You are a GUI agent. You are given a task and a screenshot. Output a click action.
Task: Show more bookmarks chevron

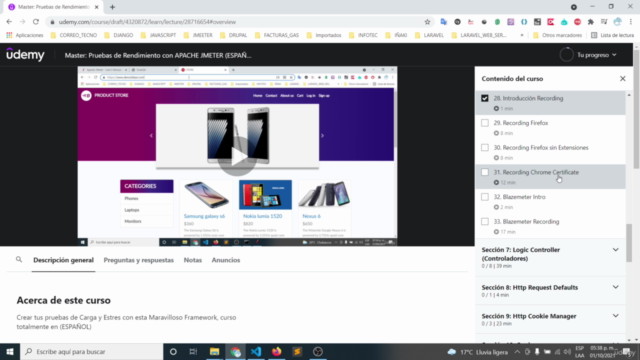[522, 35]
